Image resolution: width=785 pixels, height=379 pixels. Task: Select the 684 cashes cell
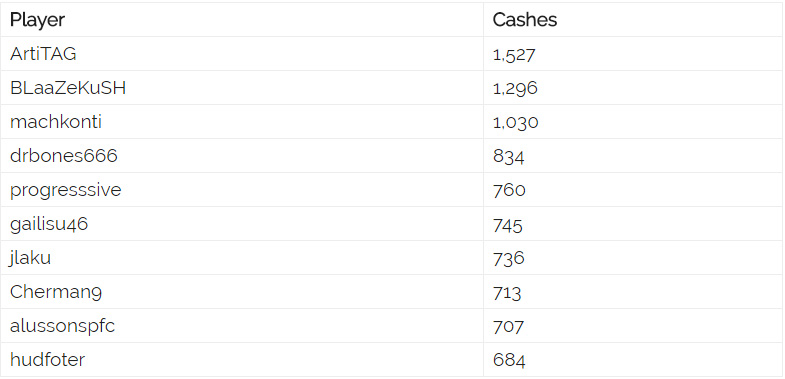click(x=634, y=360)
